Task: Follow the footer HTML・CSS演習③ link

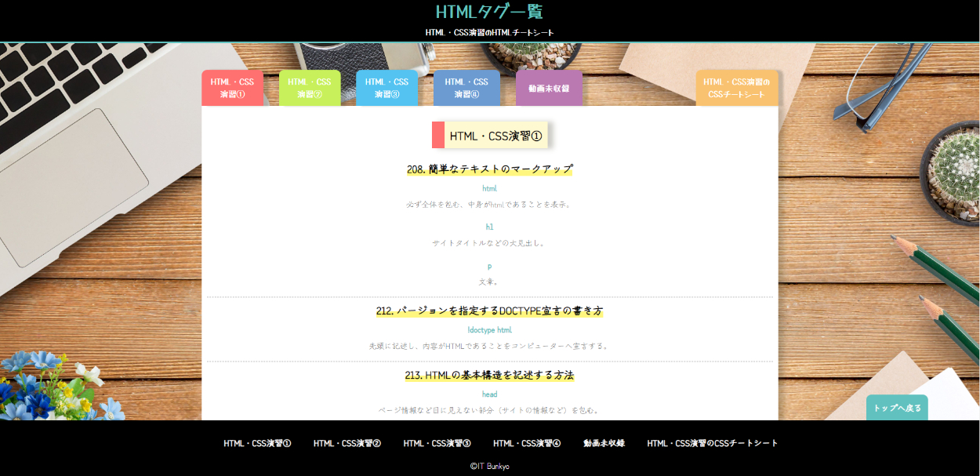Action: point(437,443)
